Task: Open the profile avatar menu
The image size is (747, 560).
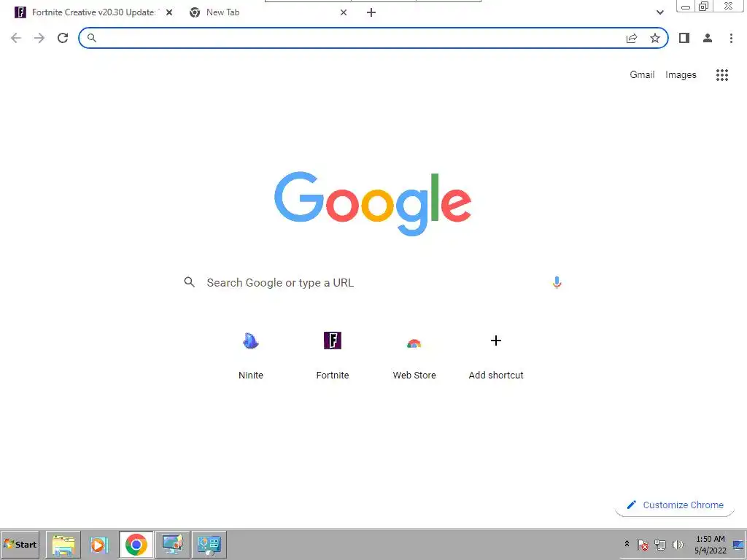Action: [x=708, y=38]
